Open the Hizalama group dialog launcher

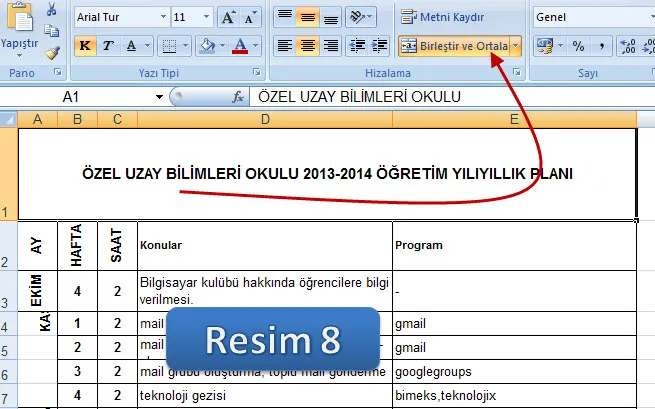[517, 74]
